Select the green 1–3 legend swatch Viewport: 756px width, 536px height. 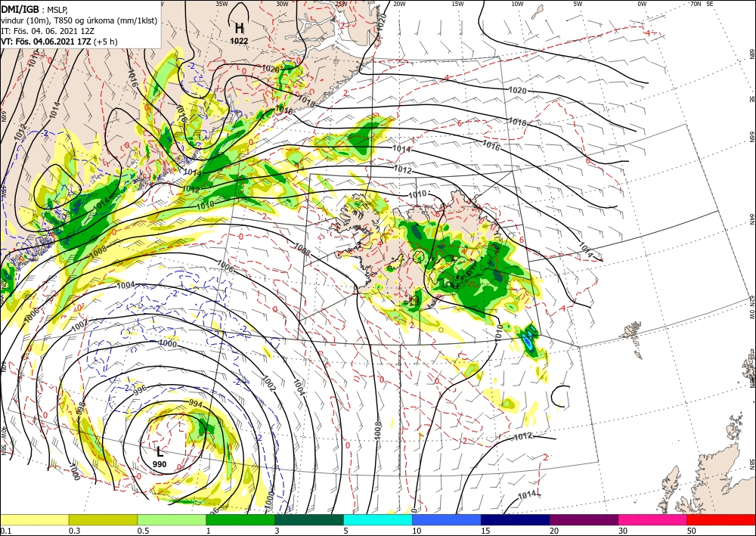coord(240,519)
